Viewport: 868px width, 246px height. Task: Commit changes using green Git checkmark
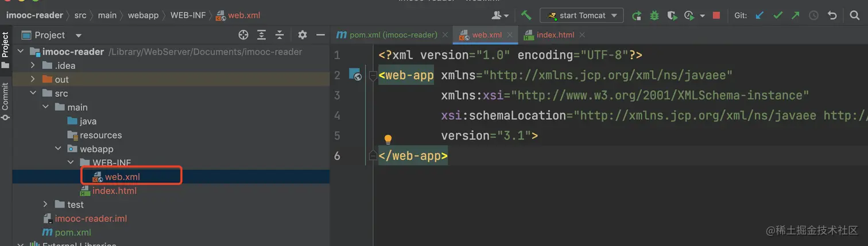pos(778,15)
